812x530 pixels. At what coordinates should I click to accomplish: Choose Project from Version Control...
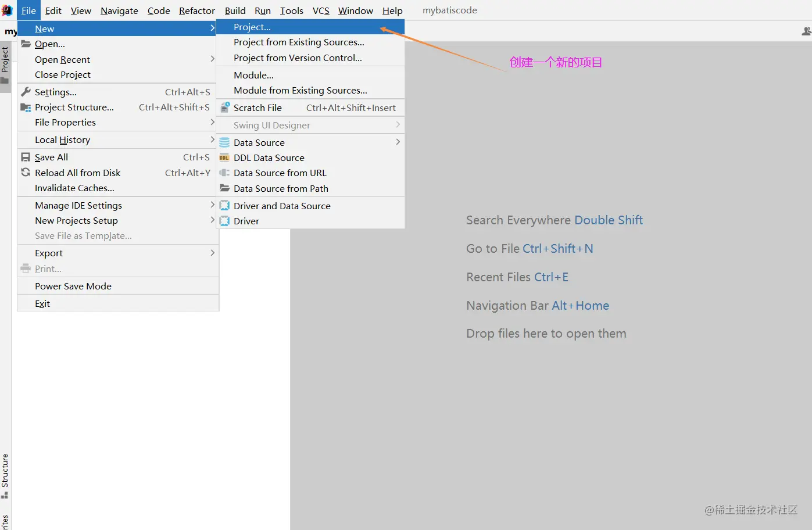310,58
